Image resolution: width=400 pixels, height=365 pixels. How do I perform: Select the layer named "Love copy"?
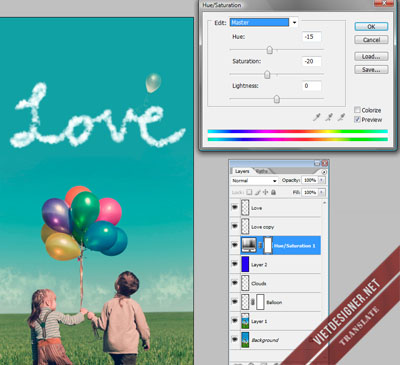263,227
